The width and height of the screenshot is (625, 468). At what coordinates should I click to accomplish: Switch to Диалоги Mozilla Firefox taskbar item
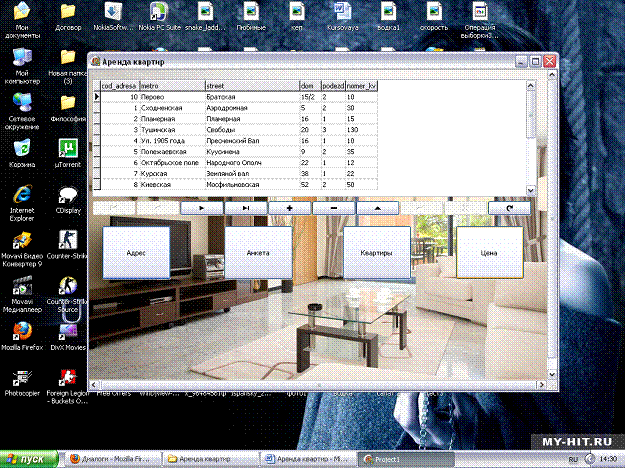(x=112, y=458)
